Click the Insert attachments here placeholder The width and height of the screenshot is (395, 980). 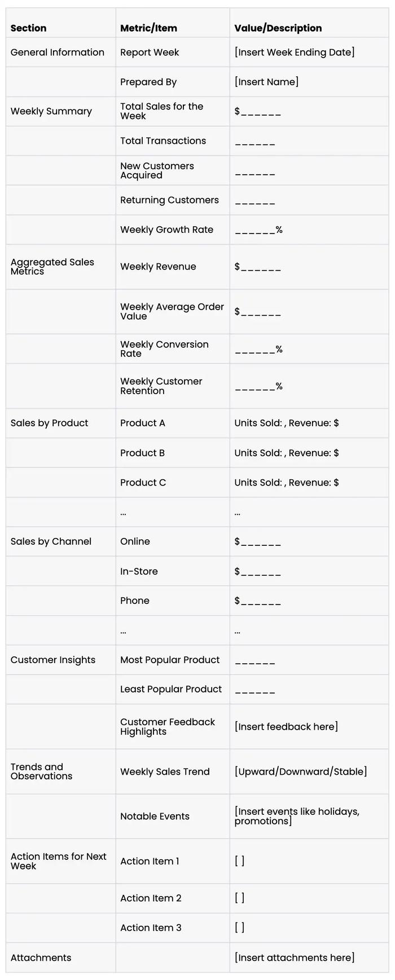(295, 957)
